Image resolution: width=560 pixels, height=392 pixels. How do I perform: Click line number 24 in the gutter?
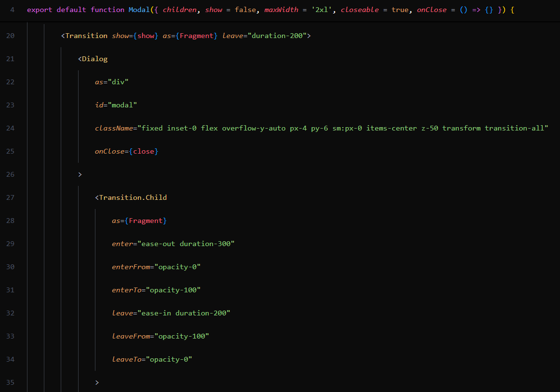(x=10, y=128)
